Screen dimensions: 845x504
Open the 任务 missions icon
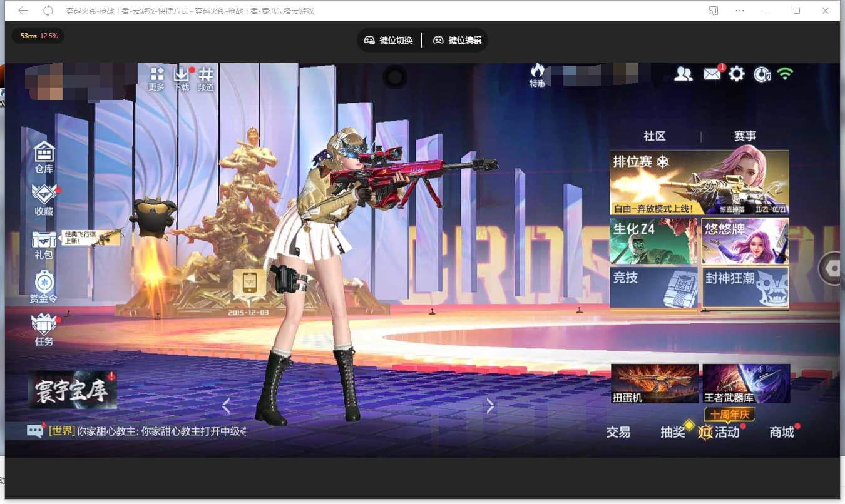coord(44,330)
